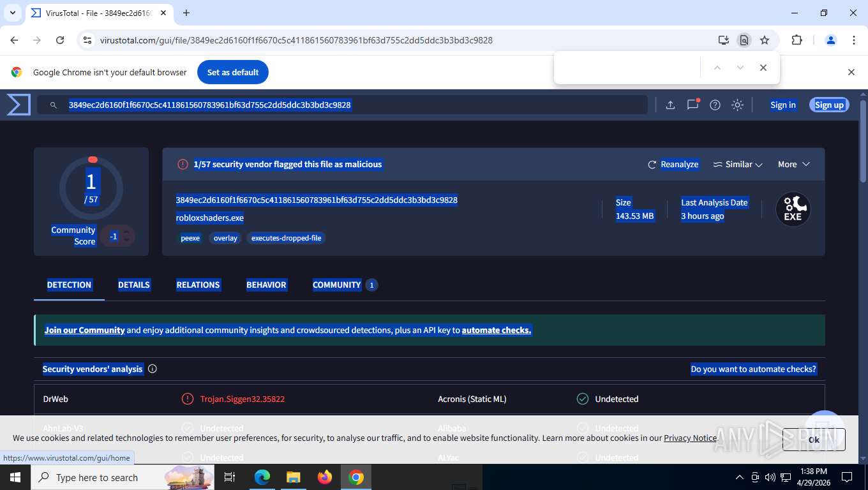
Task: Accept cookies with the Ok button
Action: point(814,440)
